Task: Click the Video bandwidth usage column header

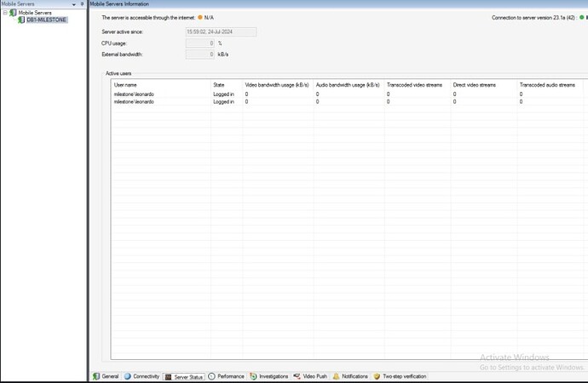Action: (278, 85)
